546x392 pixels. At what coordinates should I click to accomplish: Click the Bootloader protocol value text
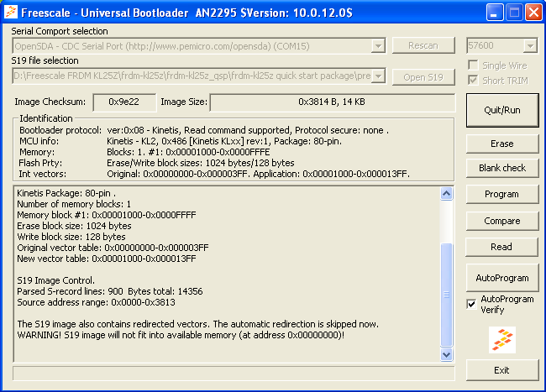click(x=248, y=130)
